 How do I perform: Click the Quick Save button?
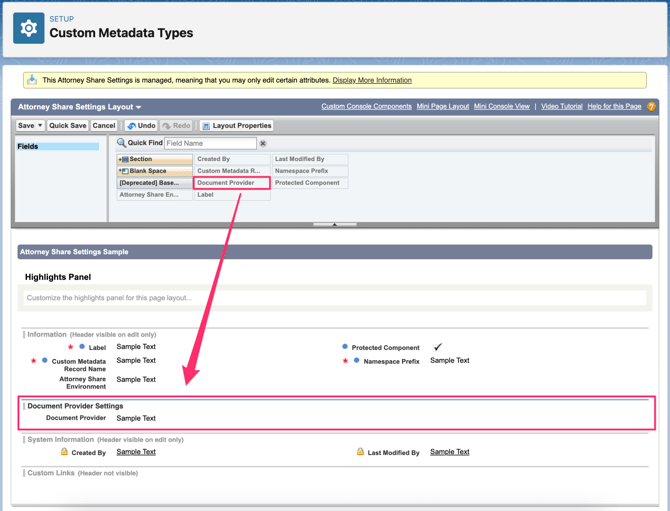coord(68,126)
